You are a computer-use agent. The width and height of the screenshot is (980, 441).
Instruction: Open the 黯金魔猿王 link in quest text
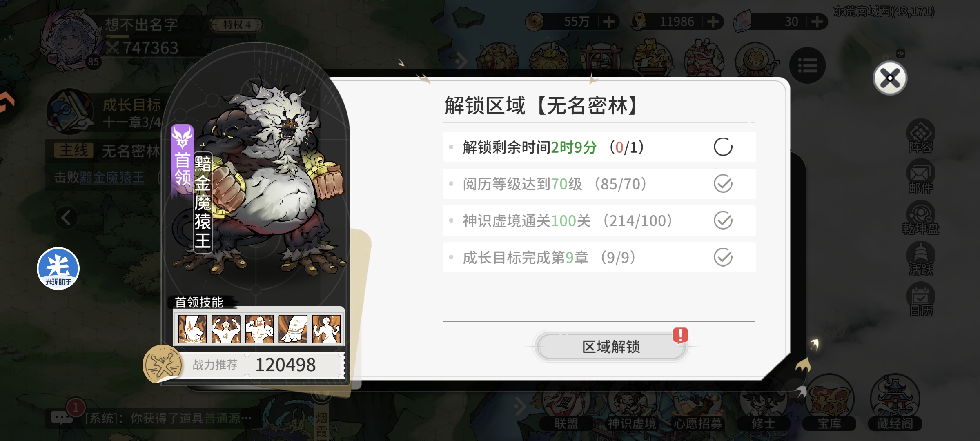coord(112,177)
